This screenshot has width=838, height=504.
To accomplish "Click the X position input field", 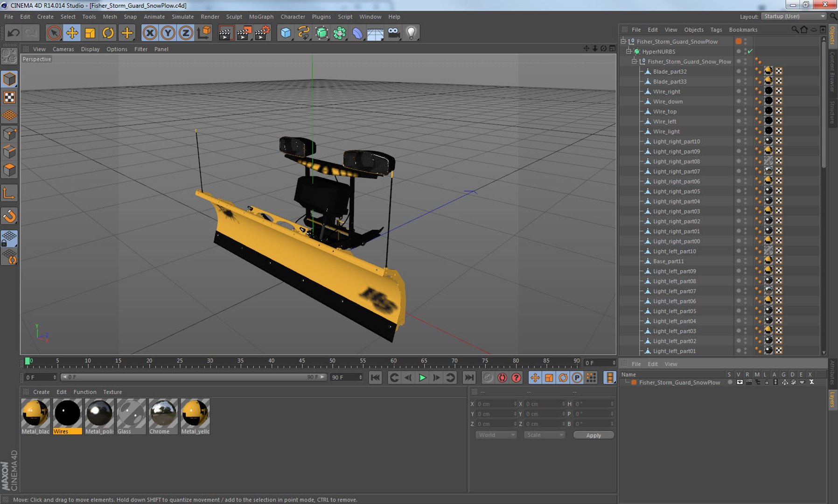I will click(x=496, y=404).
